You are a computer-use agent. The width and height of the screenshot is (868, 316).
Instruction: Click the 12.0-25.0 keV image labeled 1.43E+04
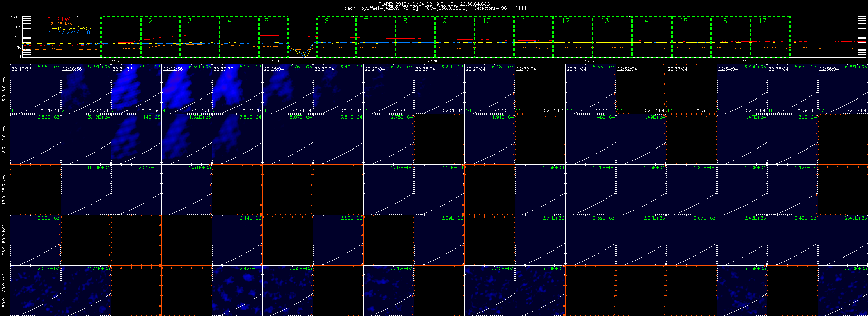[540, 190]
